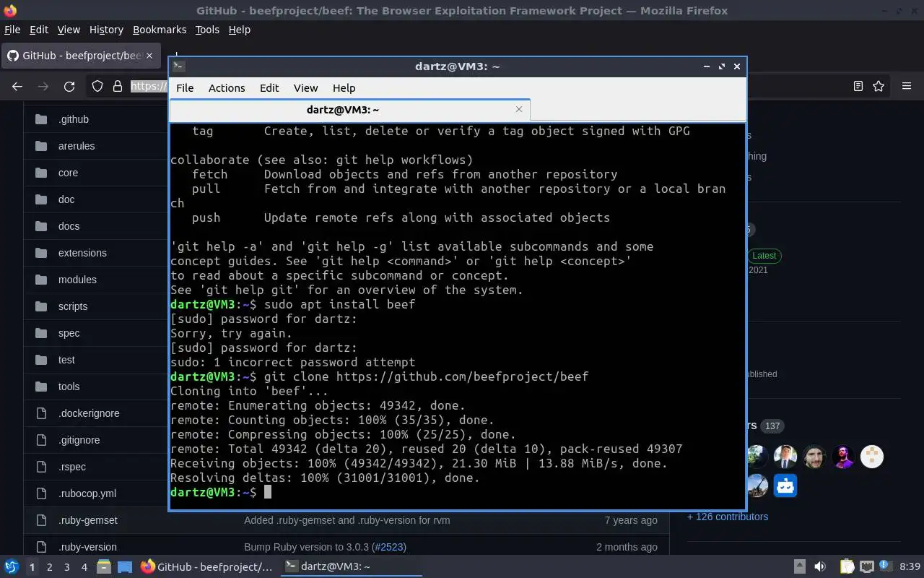Screen dimensions: 924x578
Task: Open Firefox Bookmarks menu
Action: (x=160, y=30)
